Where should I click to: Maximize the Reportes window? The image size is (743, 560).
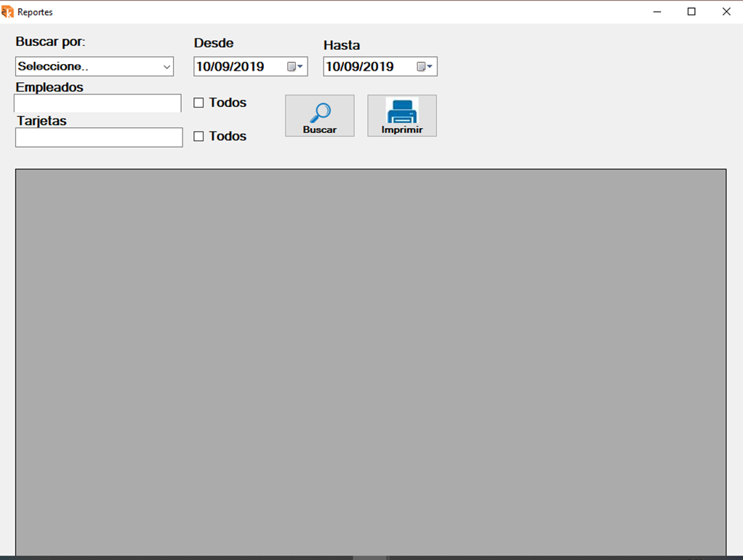tap(691, 12)
